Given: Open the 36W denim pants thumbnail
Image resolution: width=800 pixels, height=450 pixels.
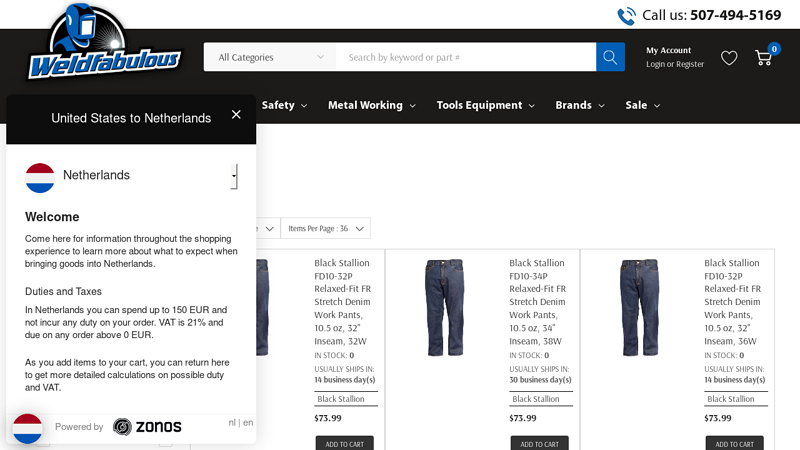Looking at the screenshot, I should point(640,307).
